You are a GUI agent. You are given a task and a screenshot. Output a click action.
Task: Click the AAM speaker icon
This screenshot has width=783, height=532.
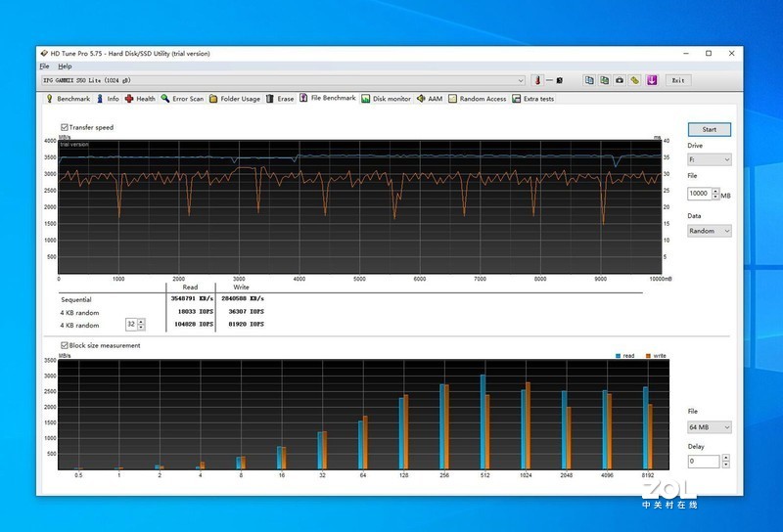click(x=421, y=99)
